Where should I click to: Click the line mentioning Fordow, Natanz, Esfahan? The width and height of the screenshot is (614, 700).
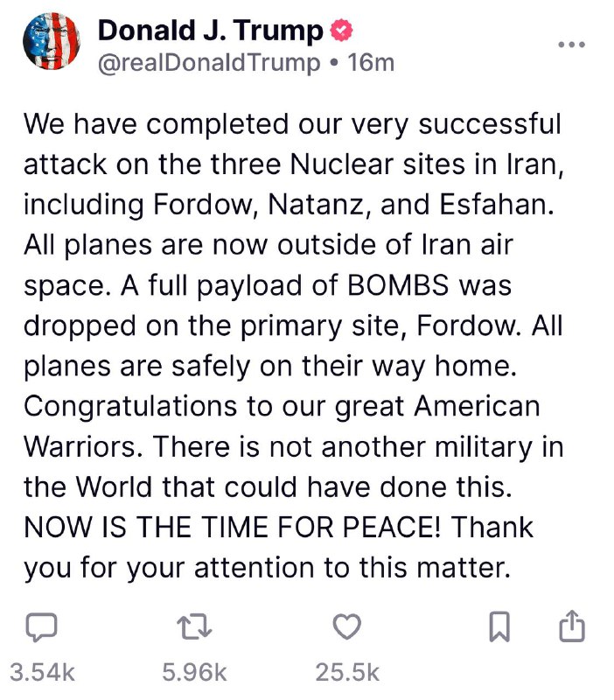[289, 205]
